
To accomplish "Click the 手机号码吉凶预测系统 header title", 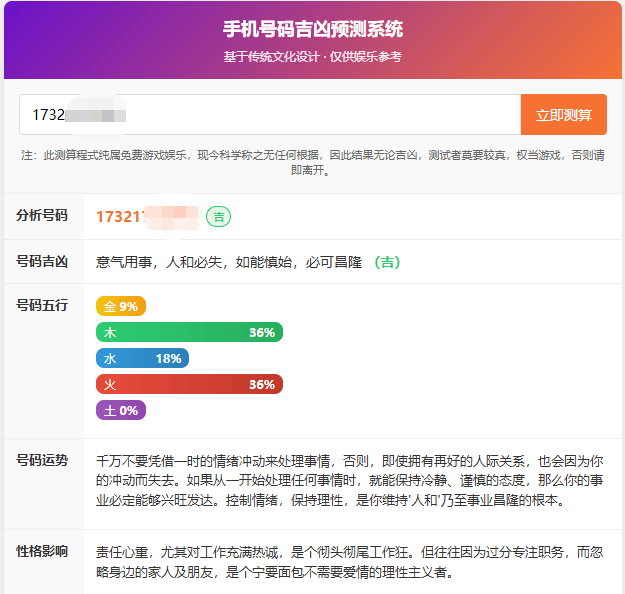I will pos(312,29).
